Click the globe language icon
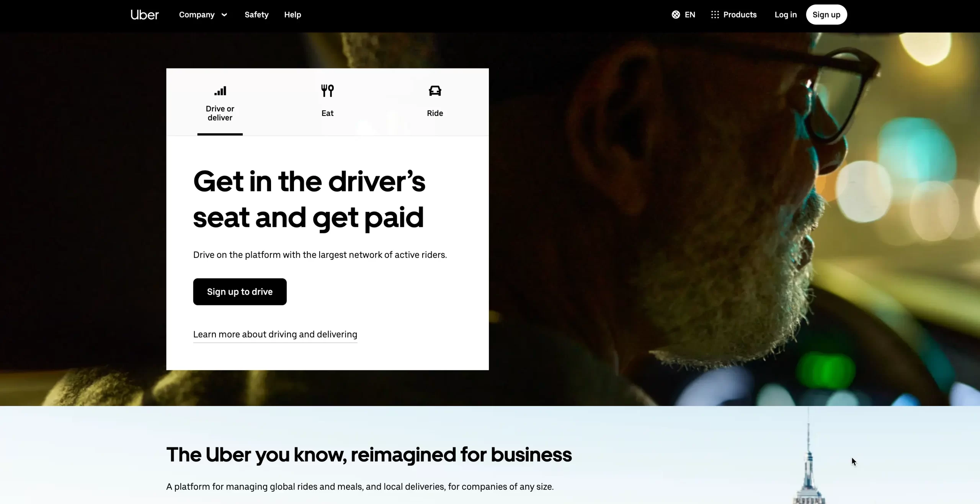 coord(676,15)
